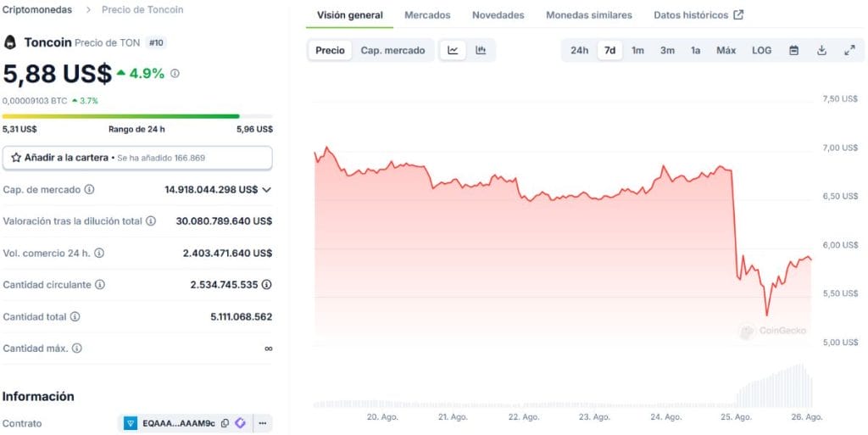Click the 2.403.471.640 US$ volume value
The height and width of the screenshot is (435, 868).
(227, 253)
